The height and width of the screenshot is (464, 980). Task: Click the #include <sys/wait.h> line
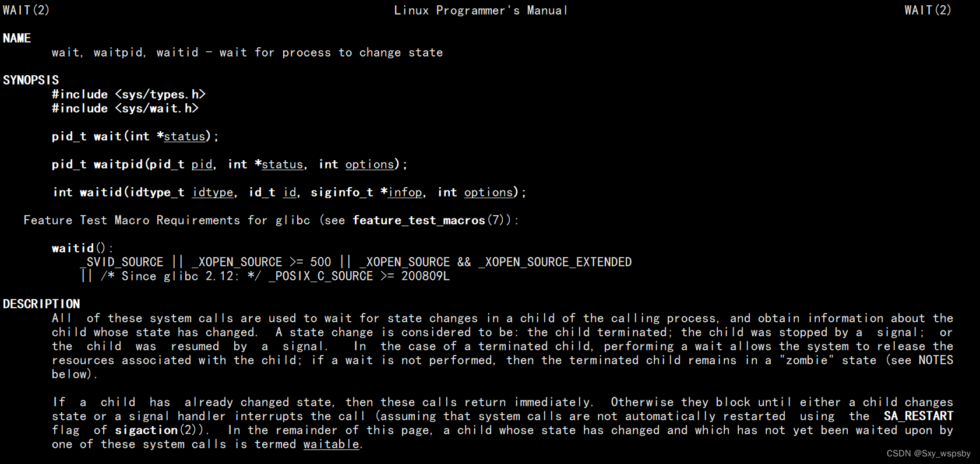tap(125, 108)
